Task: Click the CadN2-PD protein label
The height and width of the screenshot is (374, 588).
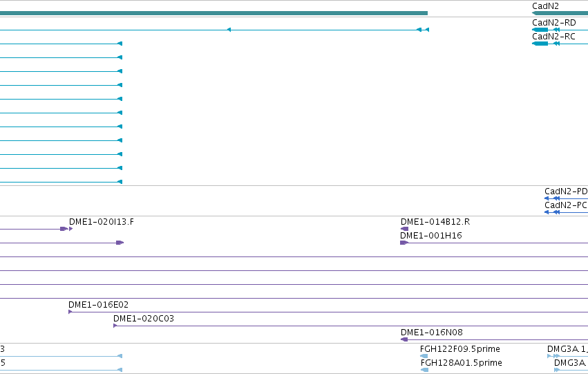Action: click(x=566, y=191)
